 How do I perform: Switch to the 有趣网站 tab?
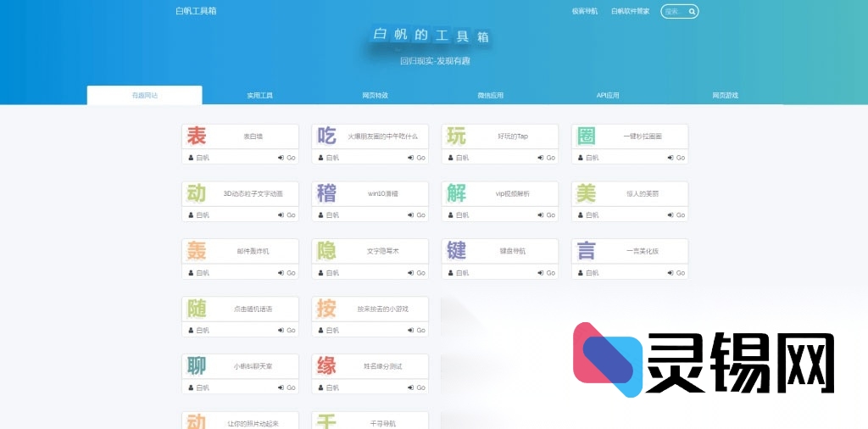point(144,95)
